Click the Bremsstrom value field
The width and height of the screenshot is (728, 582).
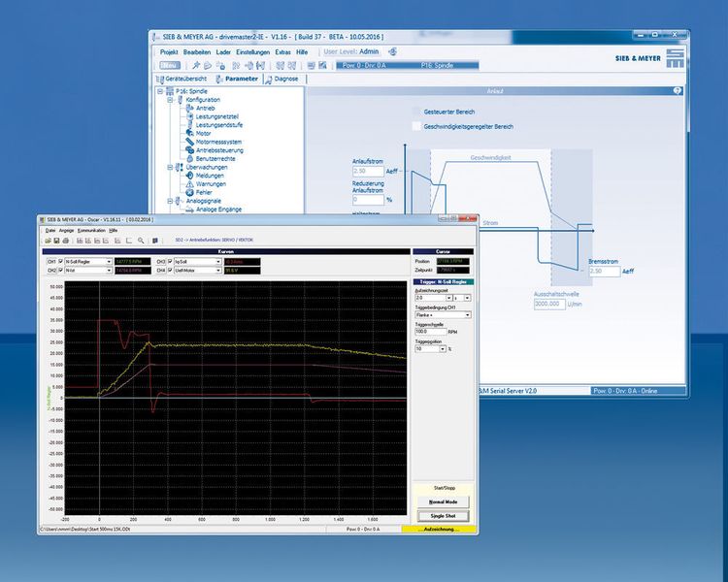[605, 271]
